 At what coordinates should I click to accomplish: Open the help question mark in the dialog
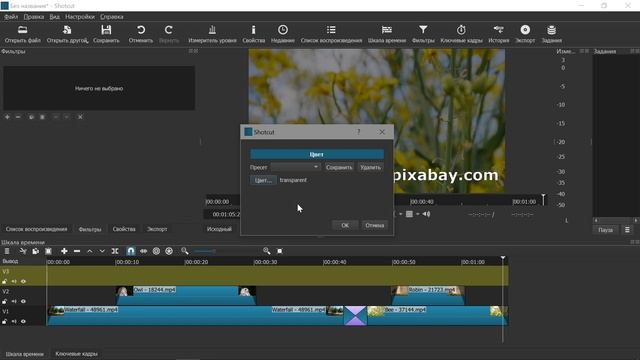coord(358,132)
